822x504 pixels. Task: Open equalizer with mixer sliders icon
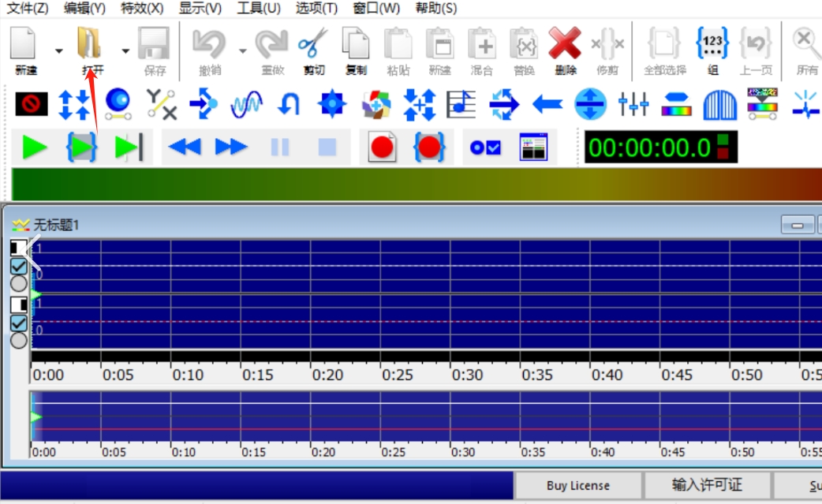(633, 104)
